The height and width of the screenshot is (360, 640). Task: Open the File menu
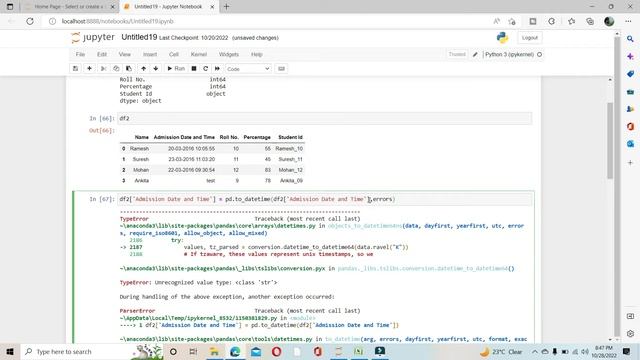pos(80,54)
